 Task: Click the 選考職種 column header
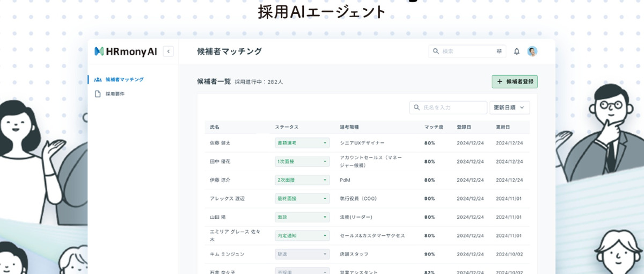[349, 127]
